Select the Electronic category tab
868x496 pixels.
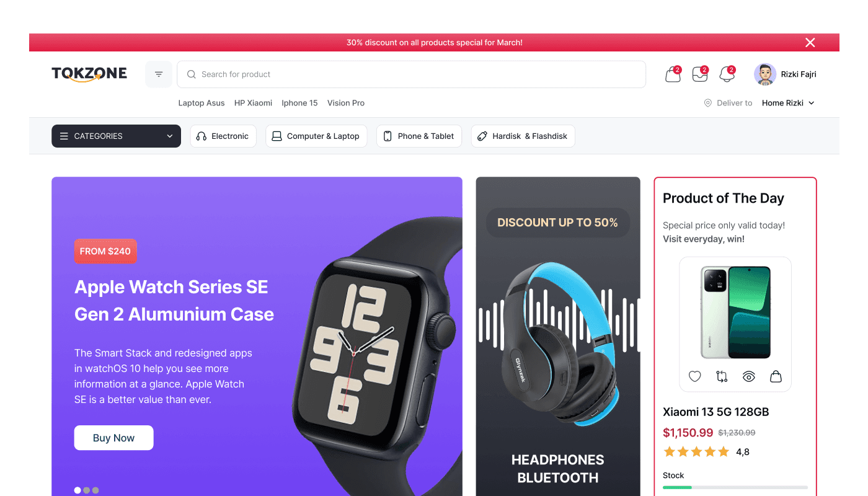click(x=223, y=136)
